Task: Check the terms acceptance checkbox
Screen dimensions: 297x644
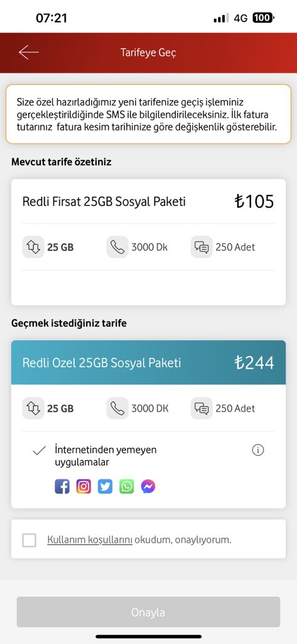Action: (x=29, y=540)
